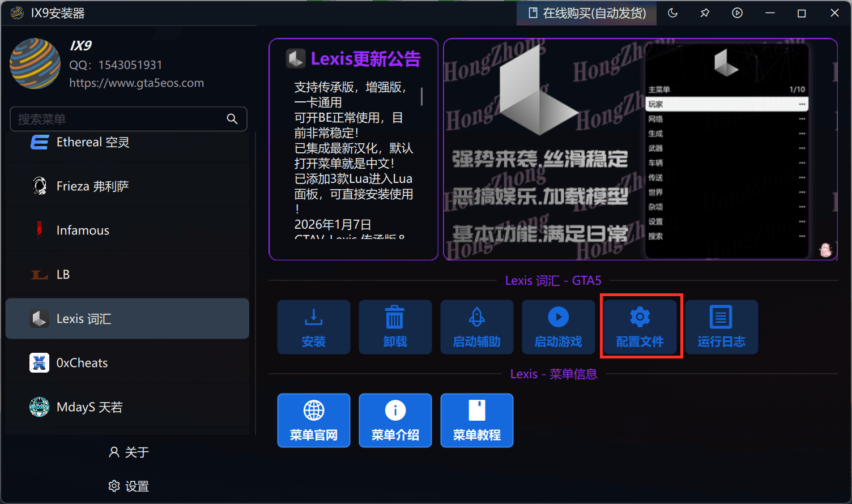The width and height of the screenshot is (852, 504).
Task: Open the gta5eos.com website link
Action: [x=136, y=83]
